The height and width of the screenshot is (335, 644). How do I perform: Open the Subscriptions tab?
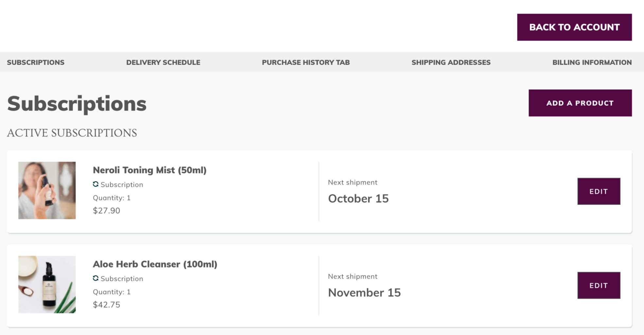pos(36,62)
